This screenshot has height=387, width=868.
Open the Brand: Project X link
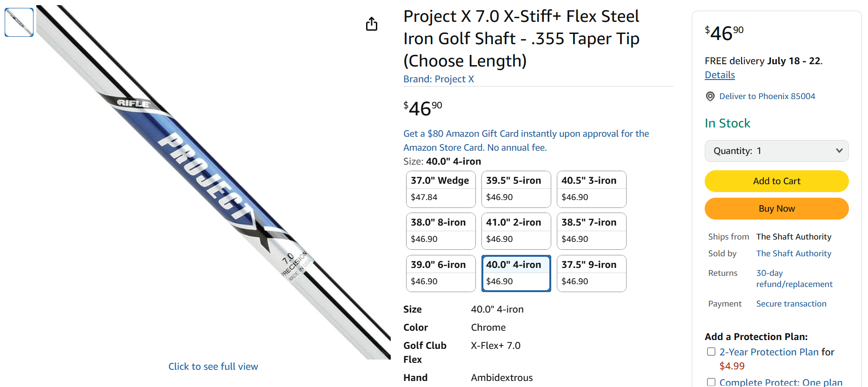[x=438, y=79]
